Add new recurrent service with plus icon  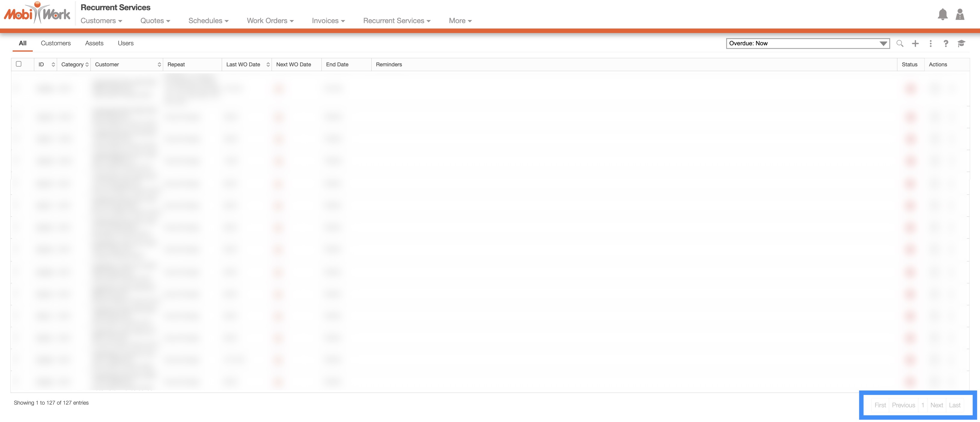[915, 43]
